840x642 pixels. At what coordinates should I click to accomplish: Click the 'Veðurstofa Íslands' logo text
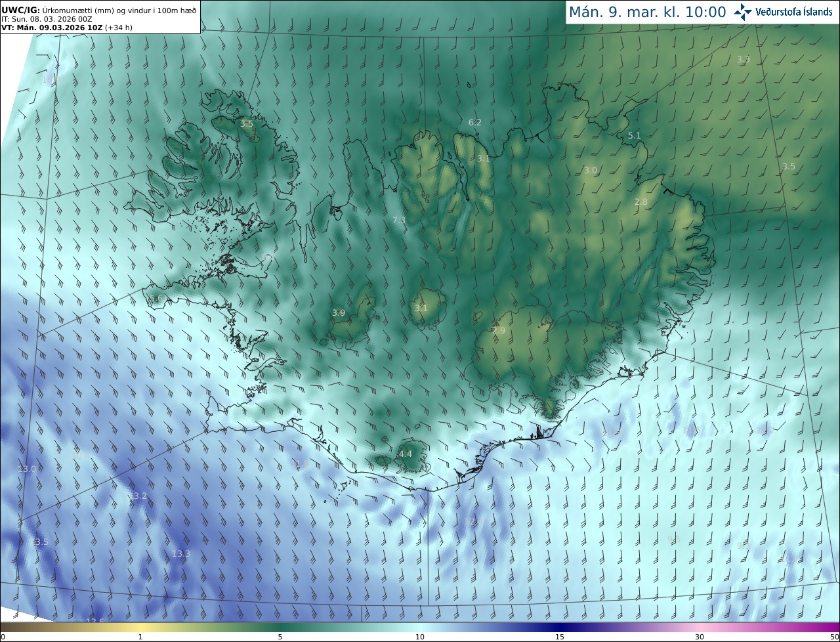point(794,12)
